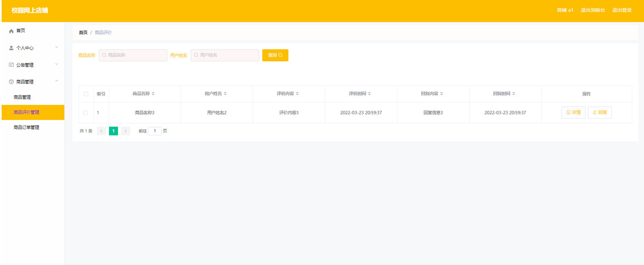Image resolution: width=644 pixels, height=265 pixels.
Task: Expand the 个人中心 menu chevron
Action: (x=57, y=47)
